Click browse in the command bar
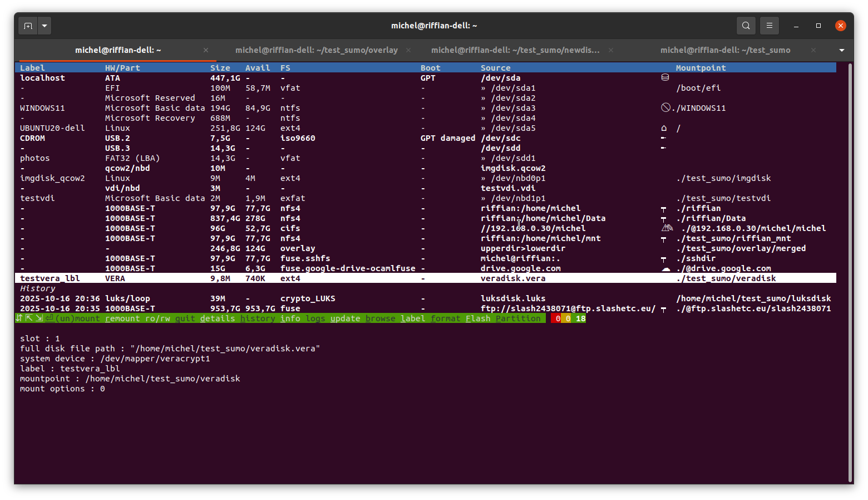The image size is (868, 500). [381, 318]
